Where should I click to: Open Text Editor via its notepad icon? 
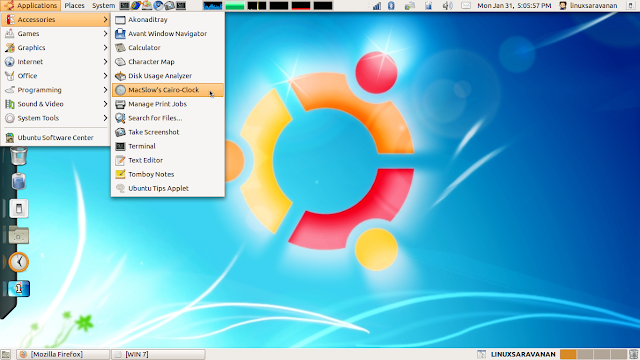(x=120, y=160)
